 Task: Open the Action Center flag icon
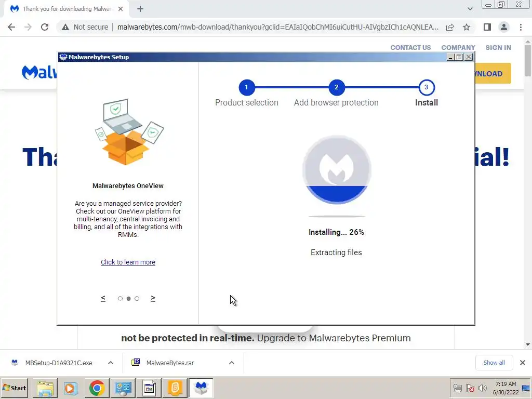click(470, 388)
